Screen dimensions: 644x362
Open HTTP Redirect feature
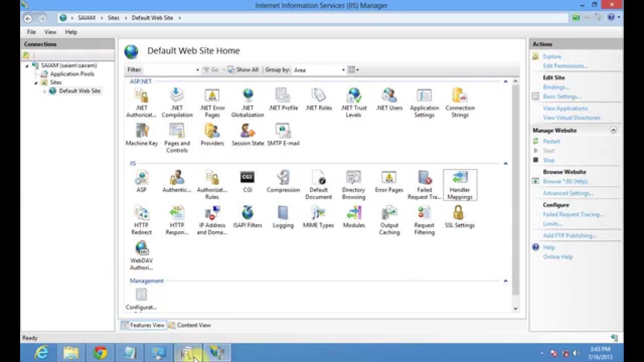(x=141, y=220)
